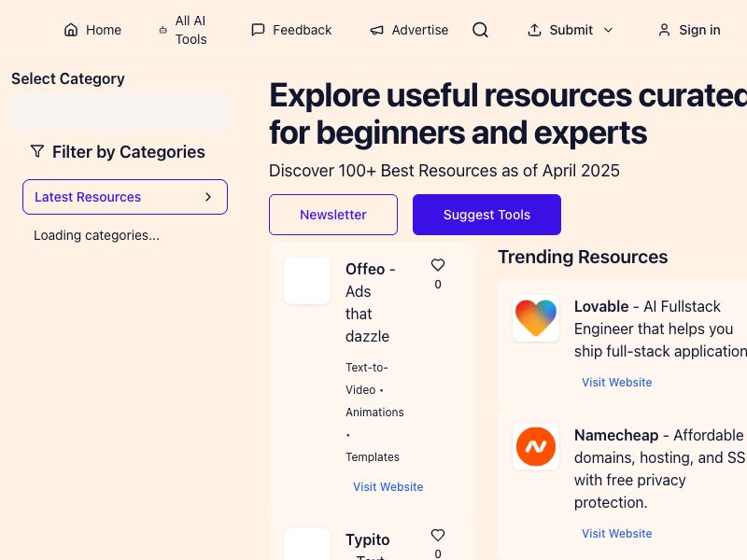Open the Advertise page
The height and width of the screenshot is (560, 747).
click(x=409, y=30)
